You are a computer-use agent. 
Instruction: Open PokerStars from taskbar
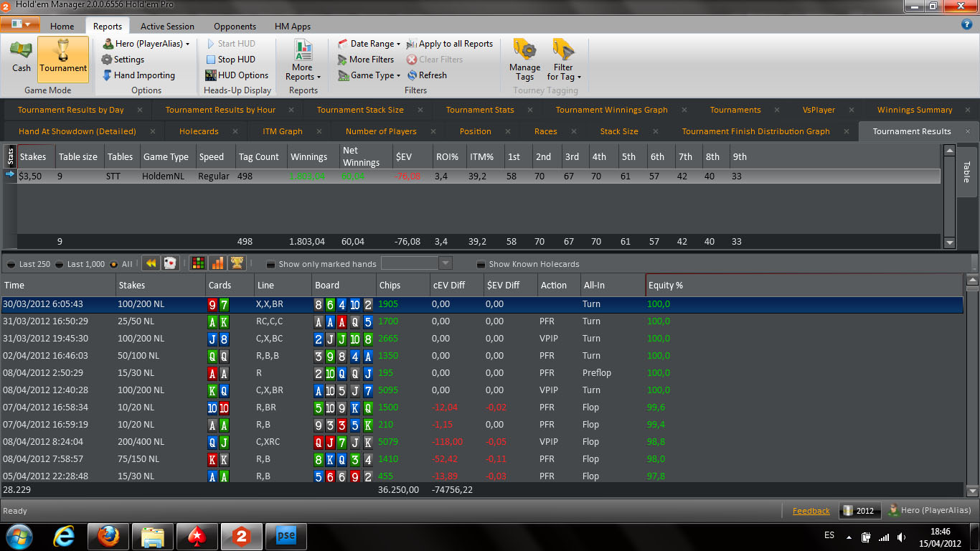click(x=197, y=536)
